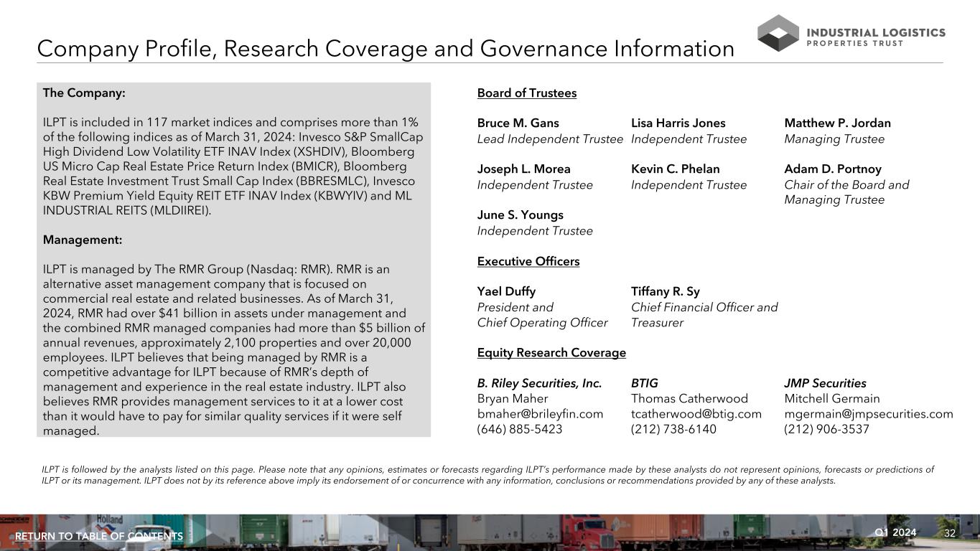Click the 'Management:' heading in gray box
Screen dimensions: 980x551
(83, 240)
